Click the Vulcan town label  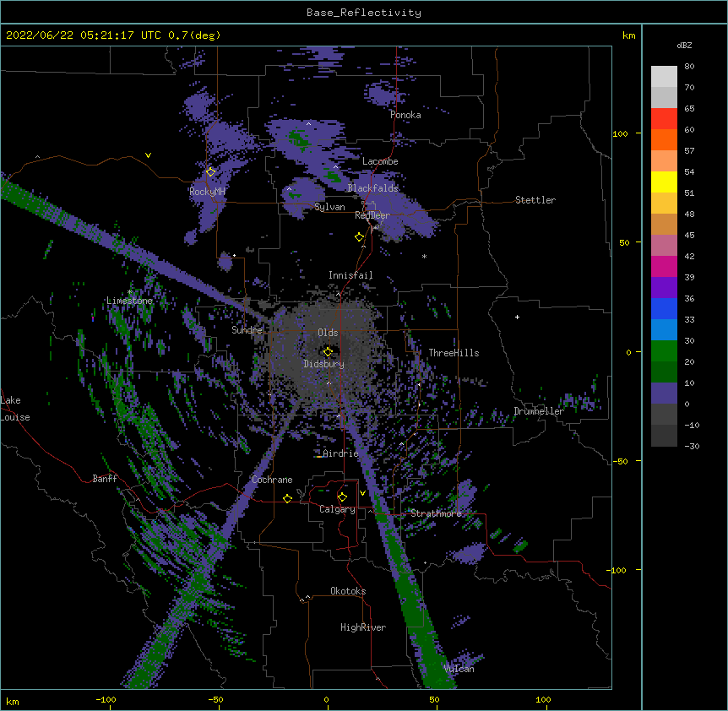click(x=459, y=669)
